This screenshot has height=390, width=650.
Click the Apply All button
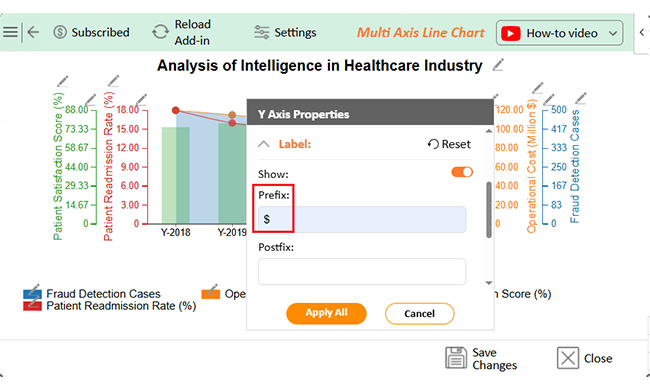click(x=326, y=313)
